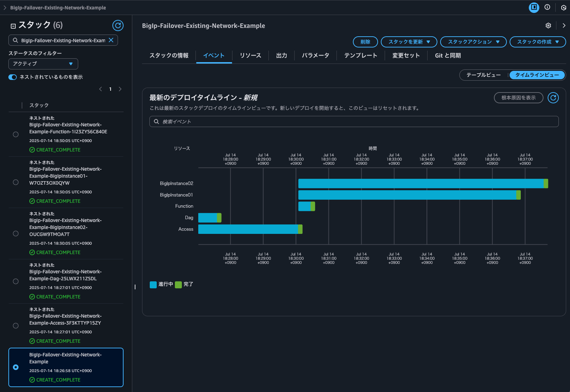
Task: Click the BigIpInstance01 timeline bar
Action: 409,195
